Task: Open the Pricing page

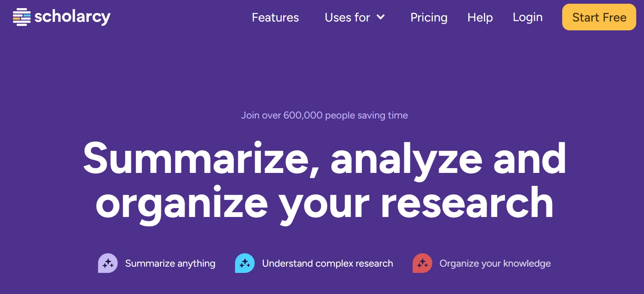Action: [x=429, y=17]
